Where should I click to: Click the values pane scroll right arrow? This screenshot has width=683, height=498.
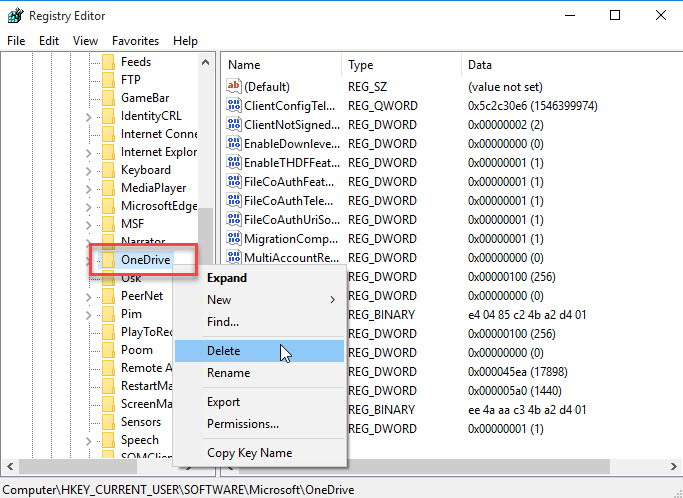[x=673, y=467]
